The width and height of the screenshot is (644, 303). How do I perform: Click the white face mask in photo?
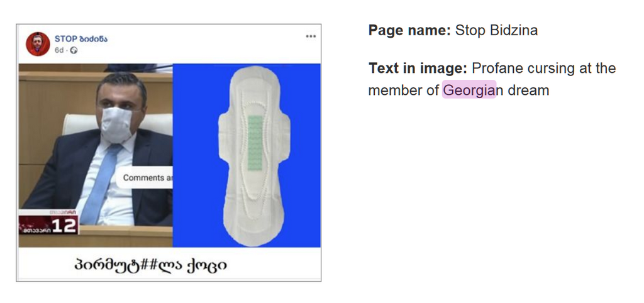pos(118,124)
